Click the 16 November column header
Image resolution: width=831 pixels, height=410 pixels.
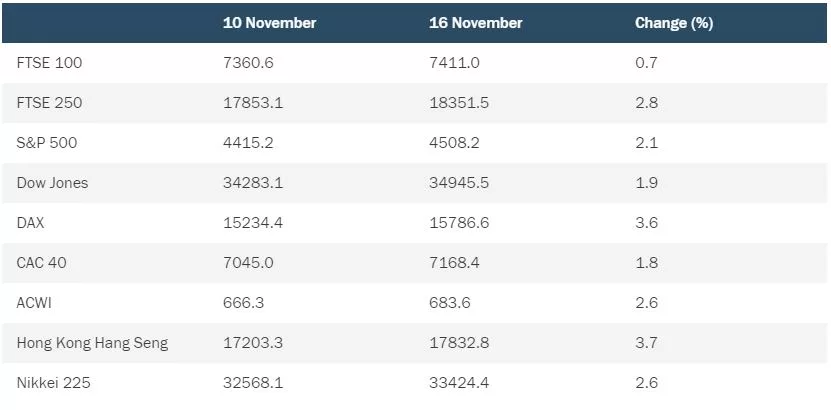pos(475,23)
